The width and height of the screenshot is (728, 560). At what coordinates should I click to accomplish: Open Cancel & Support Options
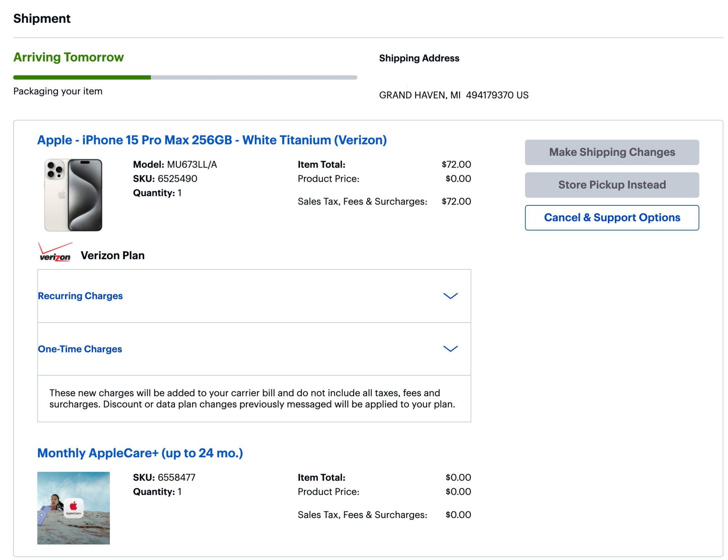pyautogui.click(x=612, y=218)
